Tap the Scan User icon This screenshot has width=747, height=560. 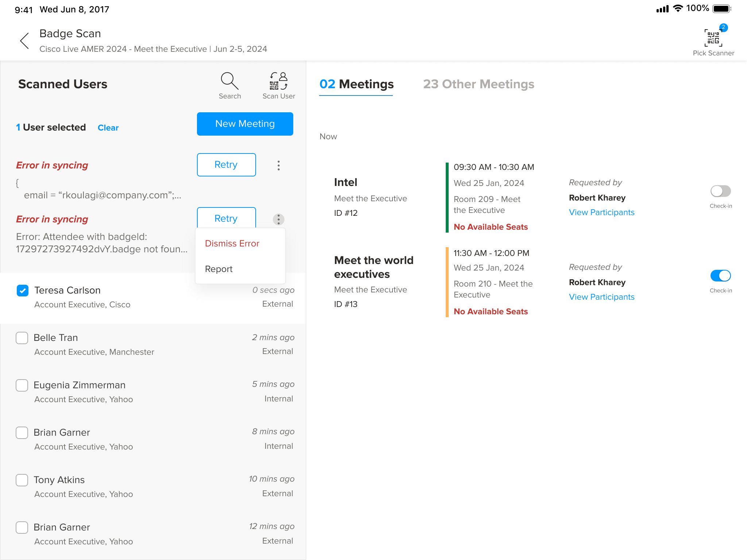pyautogui.click(x=279, y=81)
